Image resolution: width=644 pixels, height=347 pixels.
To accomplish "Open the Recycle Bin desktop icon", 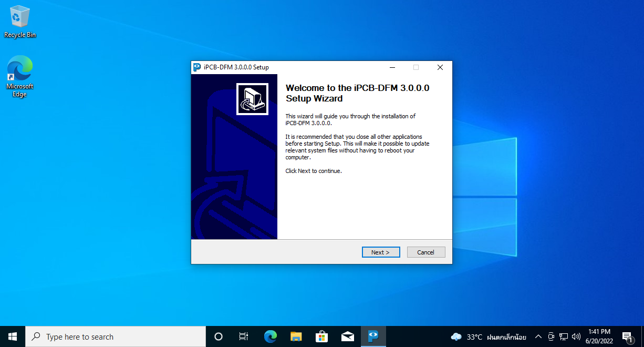I will (20, 22).
